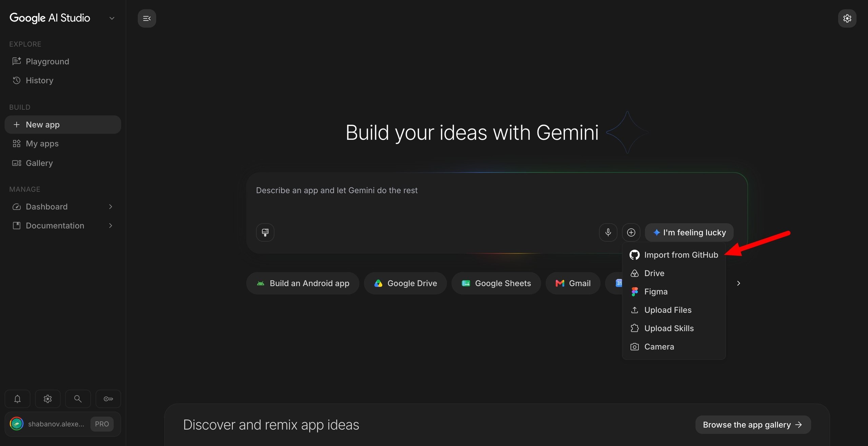Screen dimensions: 868x446
Task: Click the My apps grid icon
Action: pyautogui.click(x=17, y=144)
